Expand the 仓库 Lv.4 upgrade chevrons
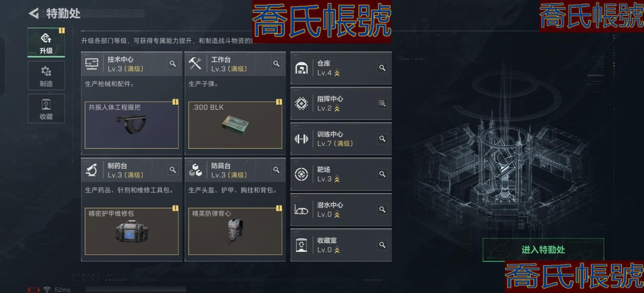This screenshot has height=293, width=644. point(337,73)
